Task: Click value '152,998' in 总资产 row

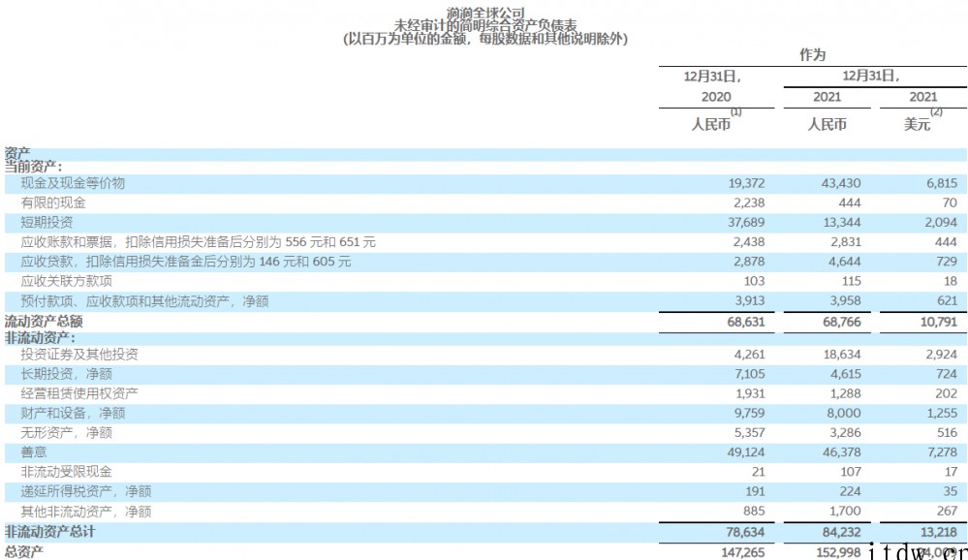Action: 838,552
